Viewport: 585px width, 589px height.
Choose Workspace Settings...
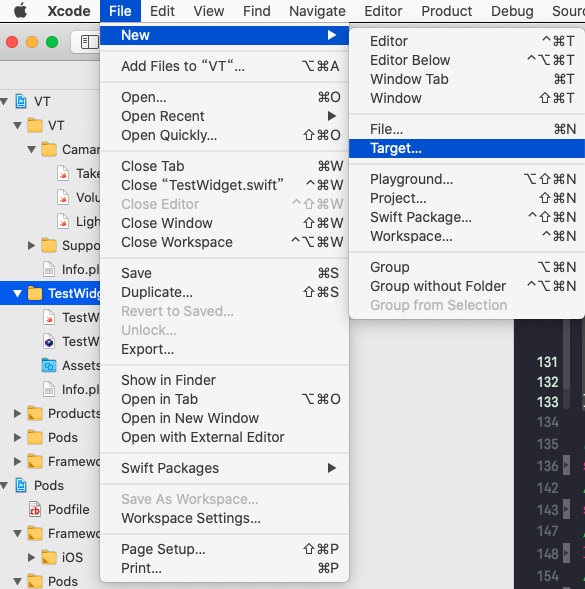224,518
